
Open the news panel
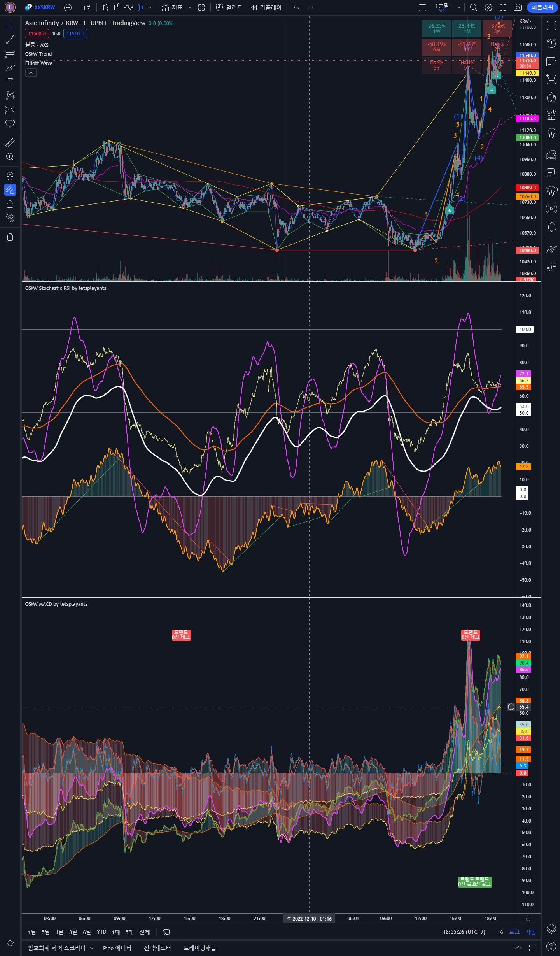[x=551, y=61]
